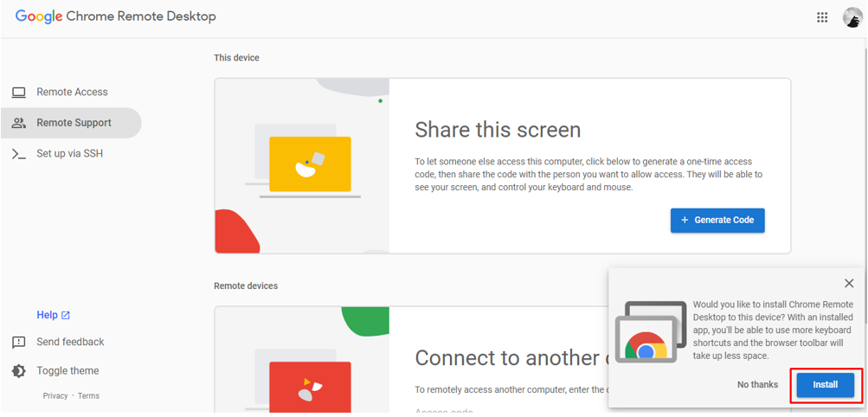Open Set up via SSH section
This screenshot has height=417, width=868.
(x=71, y=154)
